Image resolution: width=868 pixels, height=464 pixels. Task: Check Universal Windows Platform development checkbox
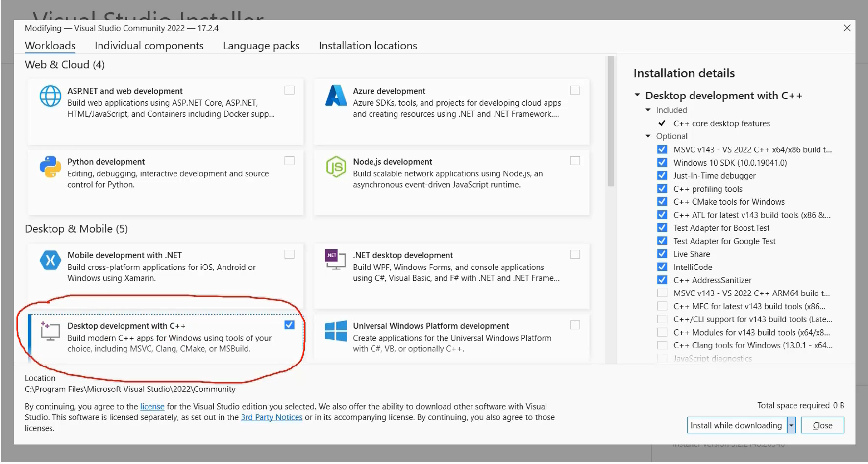tap(575, 325)
